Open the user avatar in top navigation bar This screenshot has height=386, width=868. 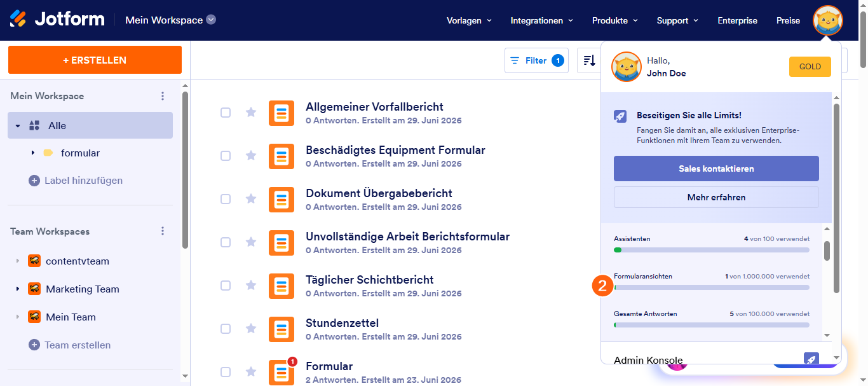(x=828, y=20)
